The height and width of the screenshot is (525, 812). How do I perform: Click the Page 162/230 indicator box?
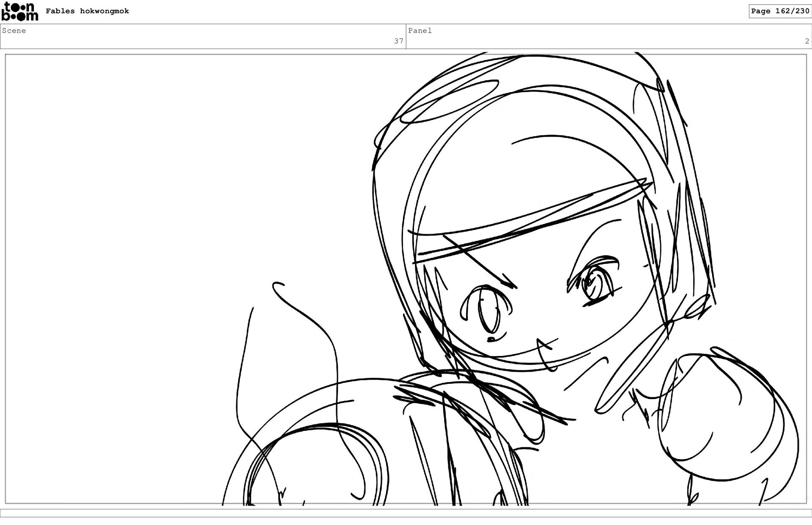(780, 11)
